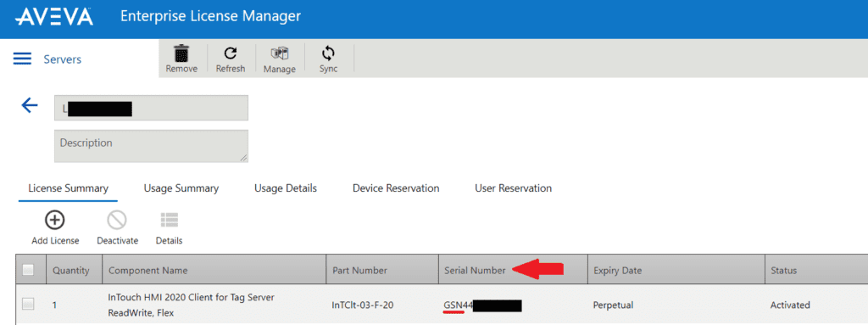Switch to the Device Reservation tab
This screenshot has height=325, width=868.
[396, 188]
